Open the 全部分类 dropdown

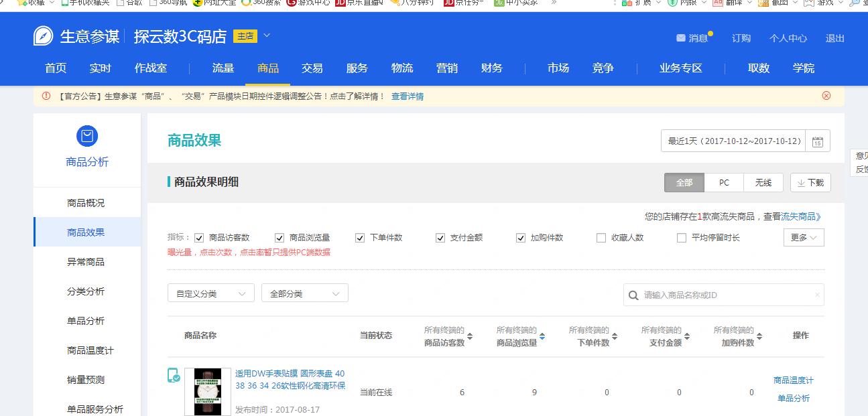pyautogui.click(x=305, y=293)
